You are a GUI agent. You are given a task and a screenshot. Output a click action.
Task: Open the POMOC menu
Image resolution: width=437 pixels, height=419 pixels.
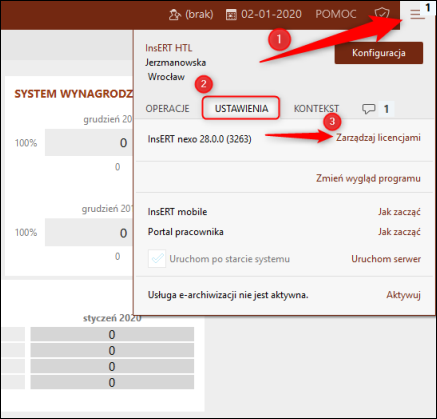(336, 14)
